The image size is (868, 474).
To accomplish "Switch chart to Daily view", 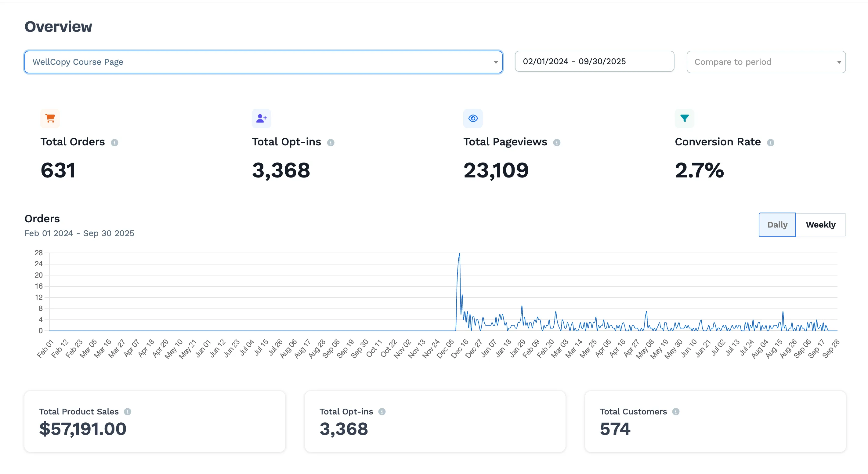I will tap(777, 224).
